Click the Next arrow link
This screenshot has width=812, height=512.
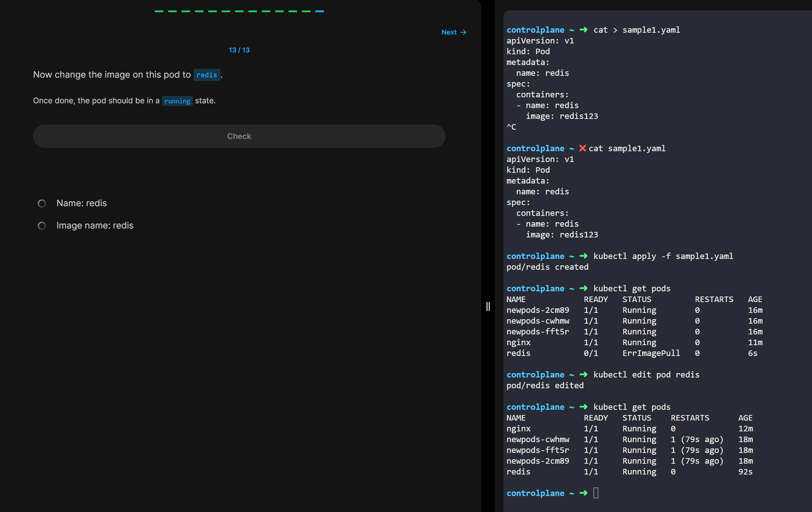[x=453, y=32]
